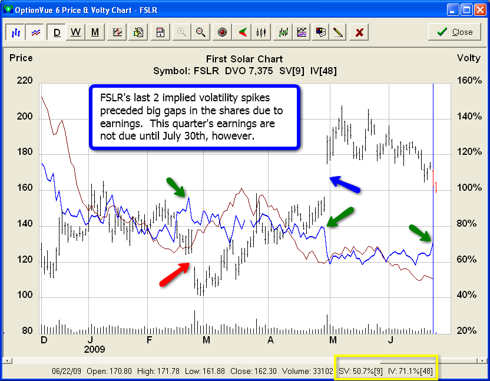Click the red target crosshair icon

(222, 32)
